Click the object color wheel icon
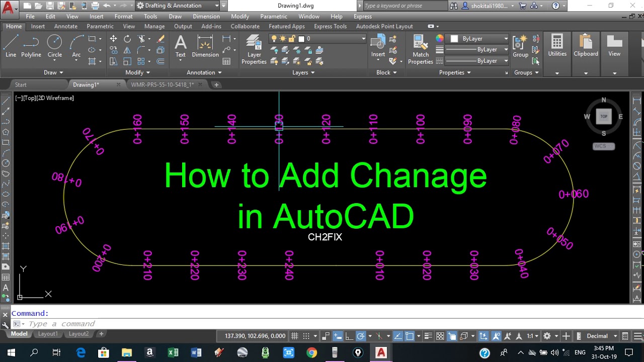 440,39
